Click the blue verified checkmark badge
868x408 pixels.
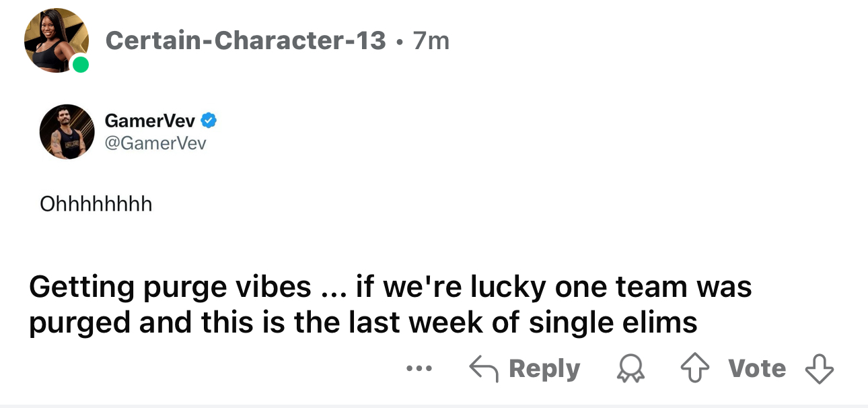pos(209,121)
